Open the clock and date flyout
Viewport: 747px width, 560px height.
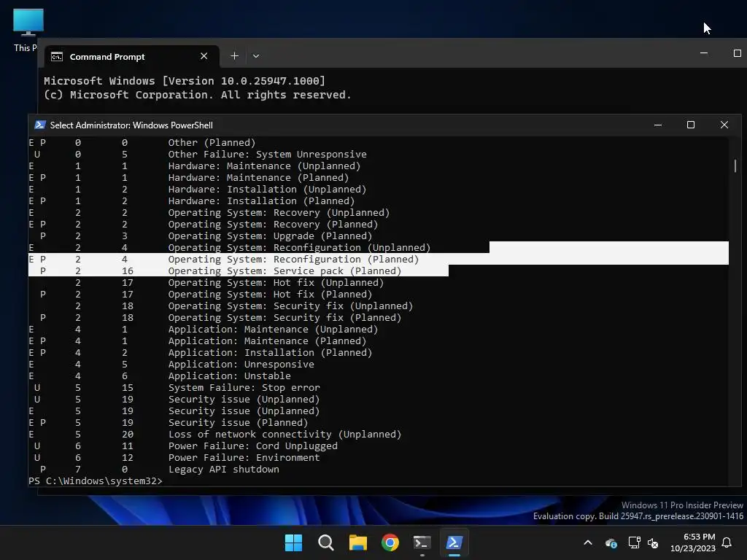click(693, 542)
